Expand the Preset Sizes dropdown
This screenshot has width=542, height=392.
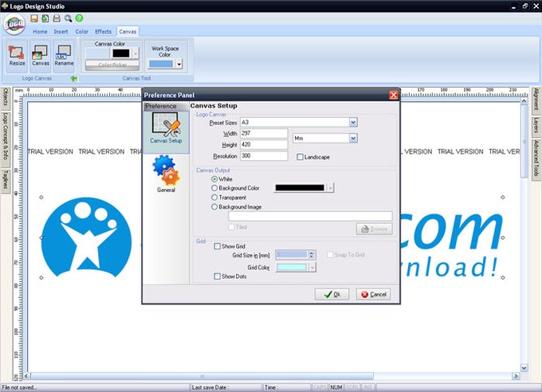point(353,123)
